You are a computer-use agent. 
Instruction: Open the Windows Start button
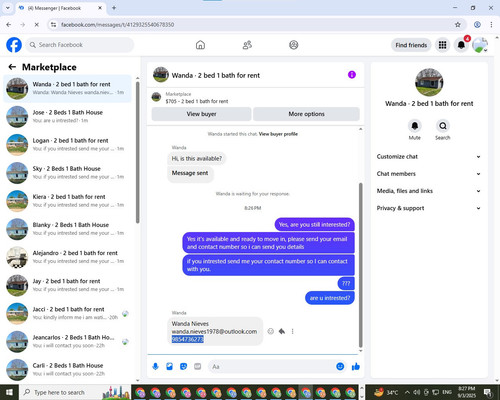[9, 392]
